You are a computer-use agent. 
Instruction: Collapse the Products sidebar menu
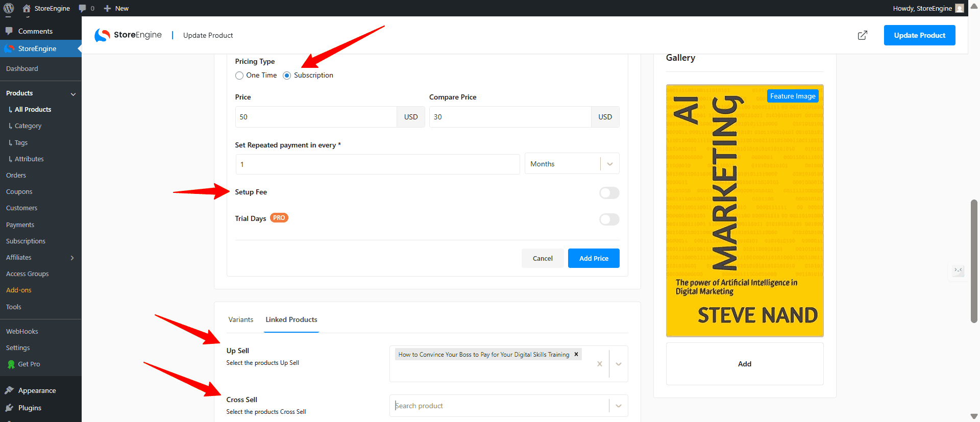[73, 94]
